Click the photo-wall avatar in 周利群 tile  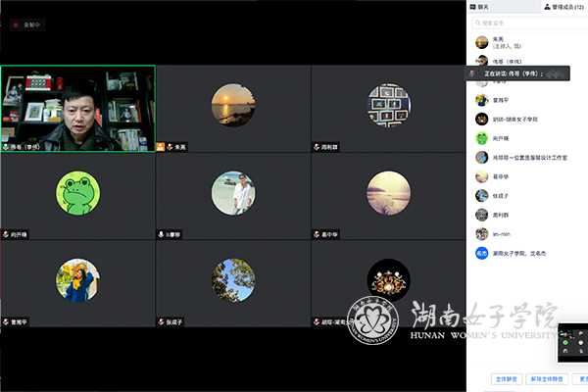click(389, 105)
